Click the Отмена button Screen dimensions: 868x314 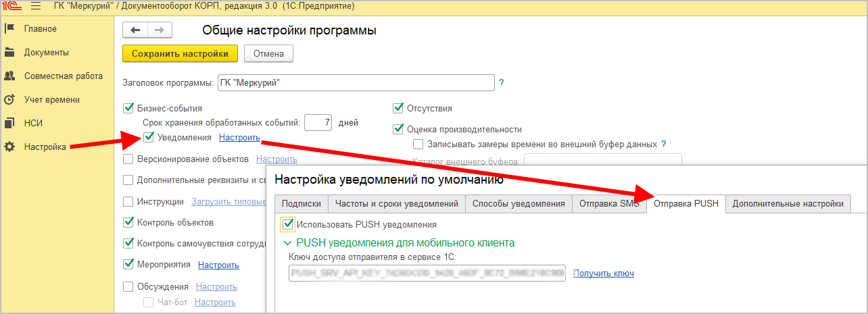click(x=268, y=54)
